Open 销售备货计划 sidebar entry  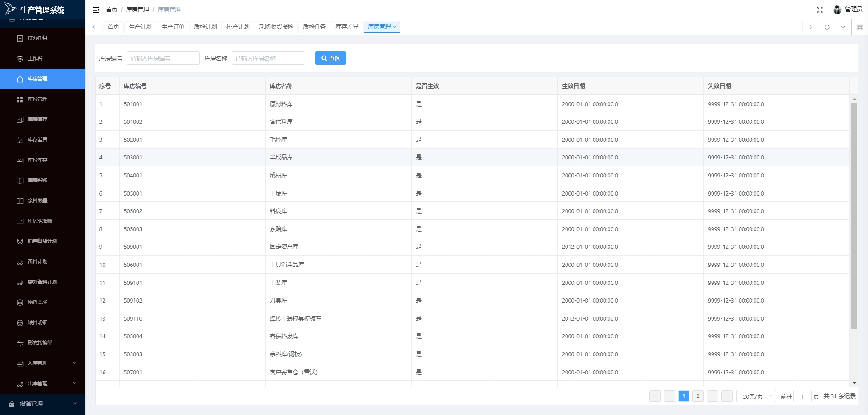pyautogui.click(x=42, y=242)
